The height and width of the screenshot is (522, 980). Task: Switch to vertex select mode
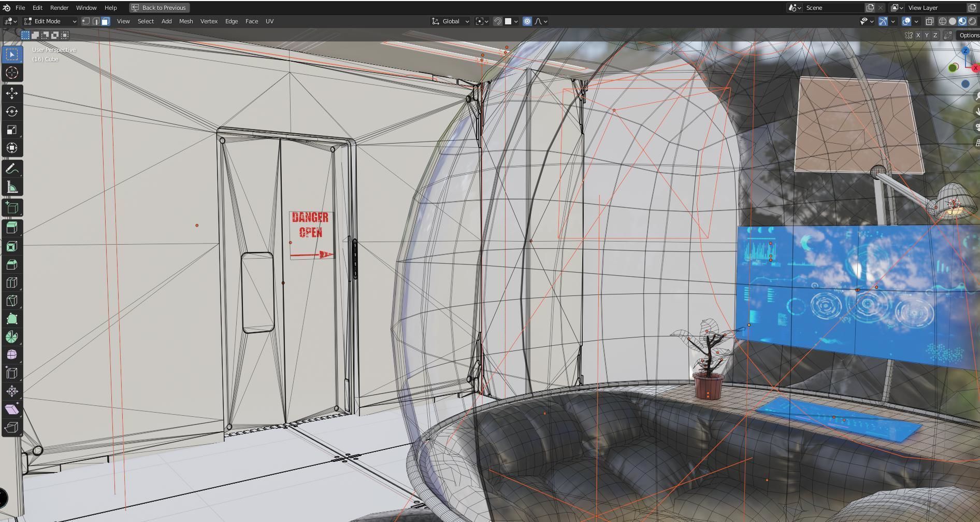86,21
